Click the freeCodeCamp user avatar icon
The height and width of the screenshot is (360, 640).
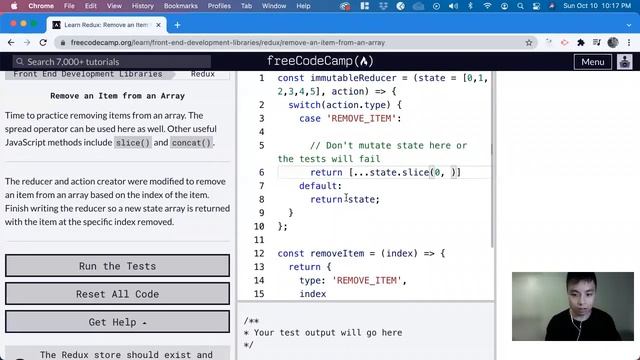624,62
